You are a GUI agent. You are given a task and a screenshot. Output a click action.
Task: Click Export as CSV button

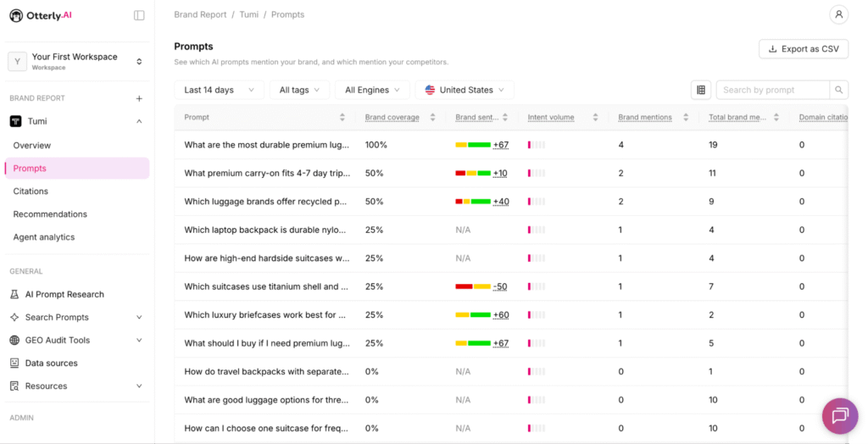(x=804, y=48)
